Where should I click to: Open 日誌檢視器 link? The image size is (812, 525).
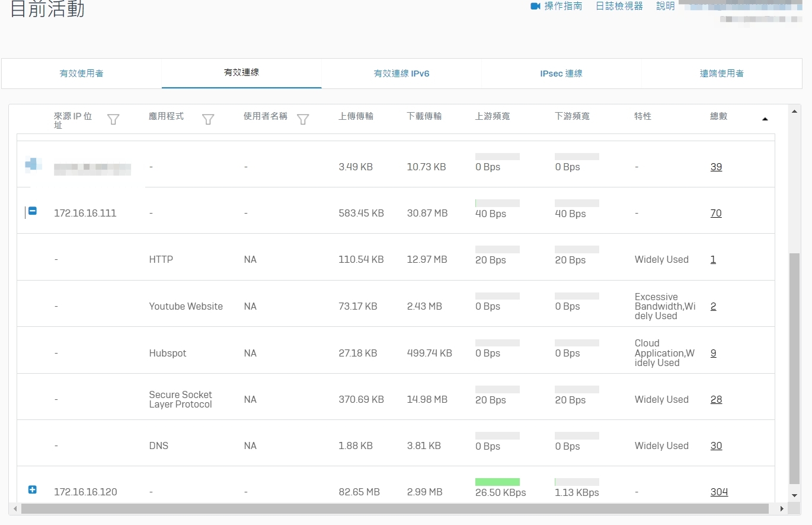[619, 6]
